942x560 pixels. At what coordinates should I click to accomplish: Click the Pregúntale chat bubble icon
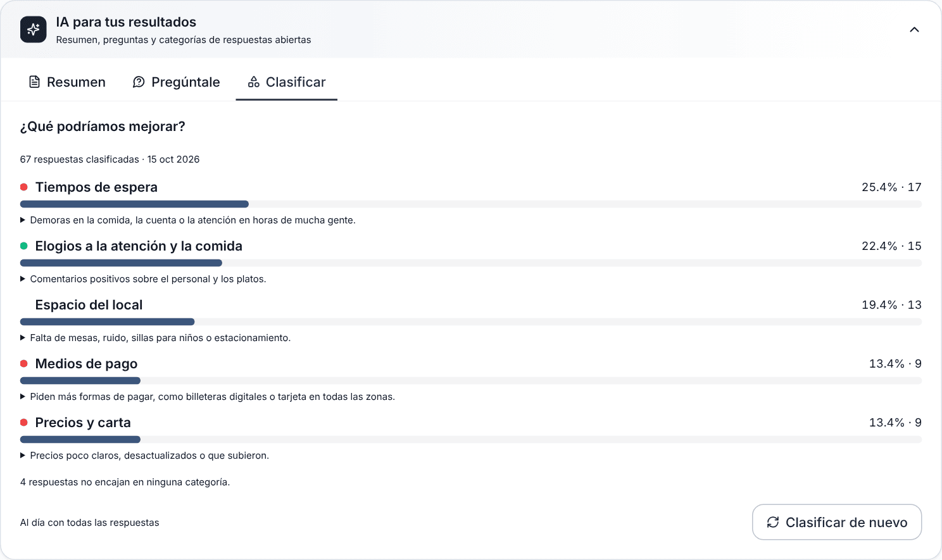click(x=139, y=82)
